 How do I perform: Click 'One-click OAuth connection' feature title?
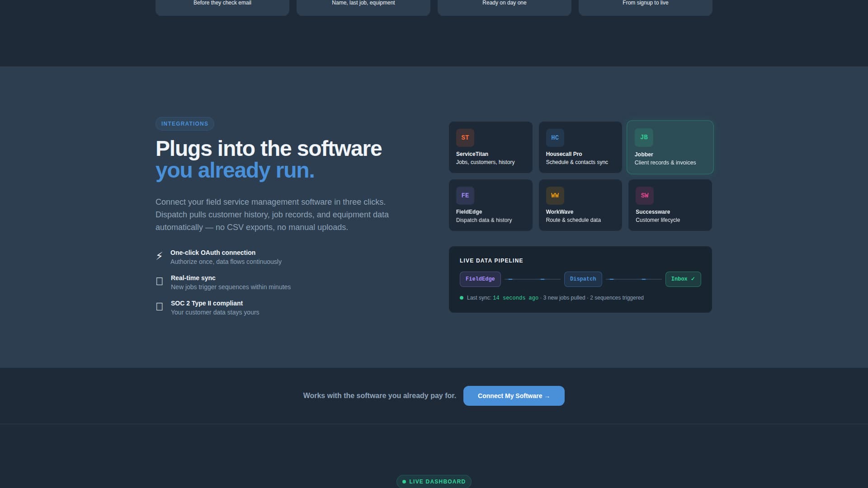coord(213,253)
